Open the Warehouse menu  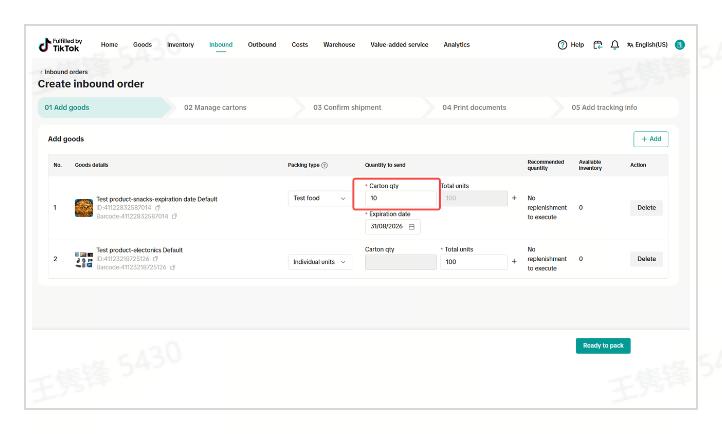point(339,45)
